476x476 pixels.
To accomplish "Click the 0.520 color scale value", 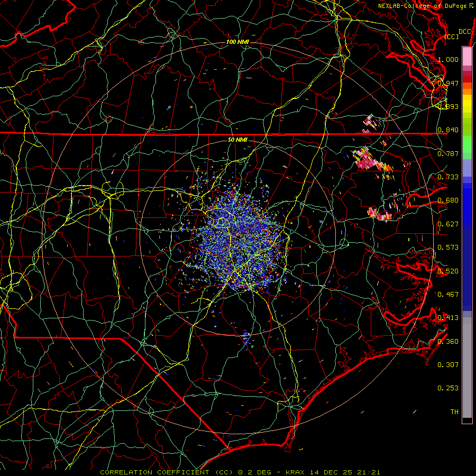I will (448, 271).
